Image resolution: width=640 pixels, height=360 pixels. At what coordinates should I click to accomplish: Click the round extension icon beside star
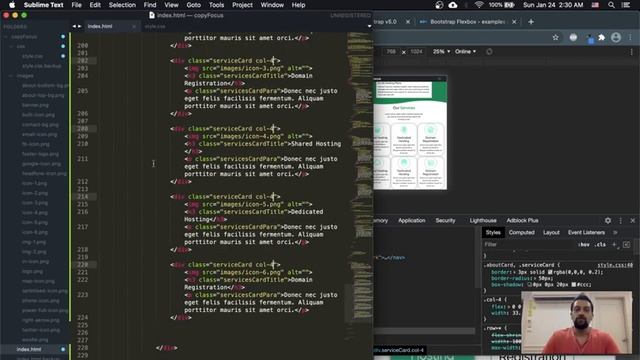click(573, 38)
